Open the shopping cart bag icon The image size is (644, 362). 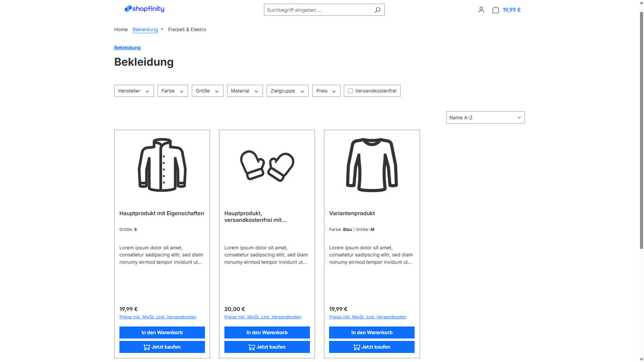495,10
